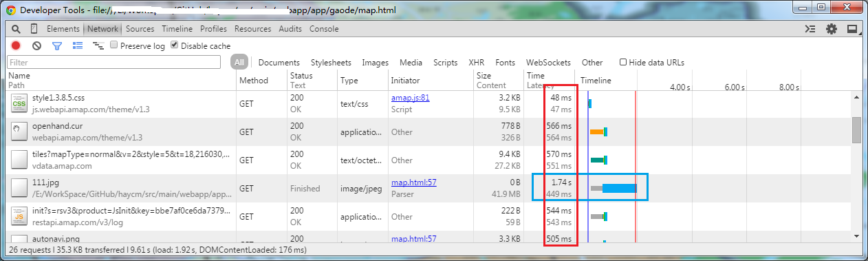Viewport: 868px width, 261px height.
Task: Filter requests by Images
Action: [x=375, y=62]
